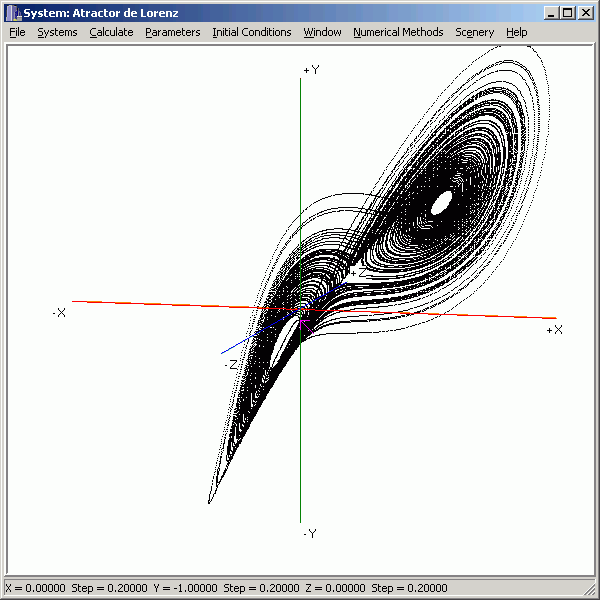Open the Initial Conditions menu
Screen dimensions: 600x600
point(251,32)
